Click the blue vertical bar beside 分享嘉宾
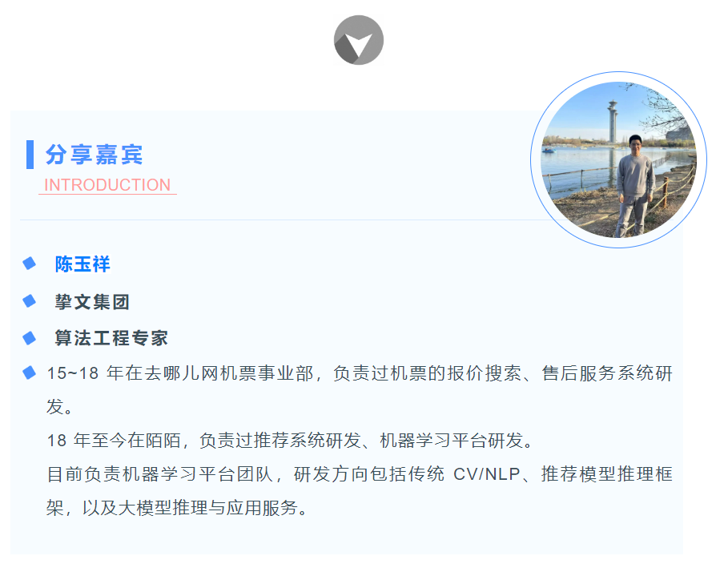 coord(30,154)
